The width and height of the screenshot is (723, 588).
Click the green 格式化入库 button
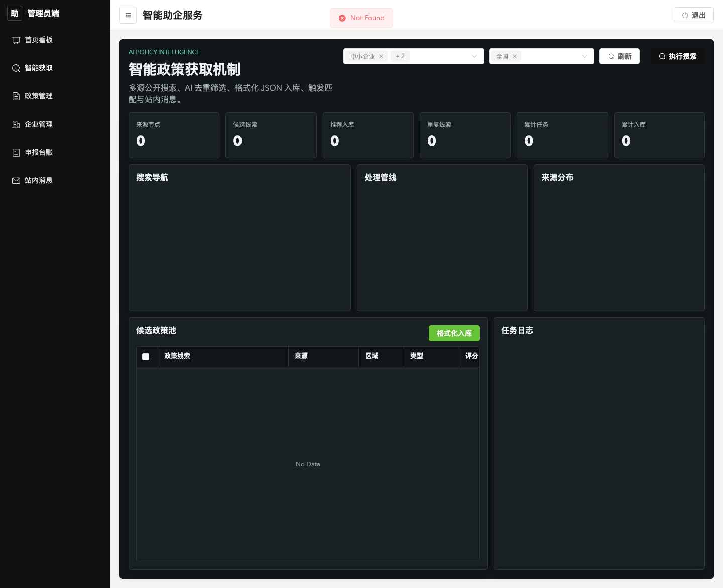pyautogui.click(x=454, y=333)
